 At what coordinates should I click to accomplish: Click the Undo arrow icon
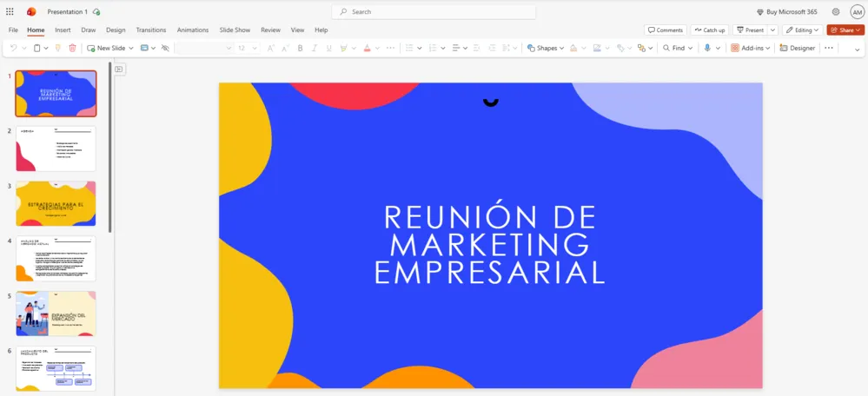13,48
